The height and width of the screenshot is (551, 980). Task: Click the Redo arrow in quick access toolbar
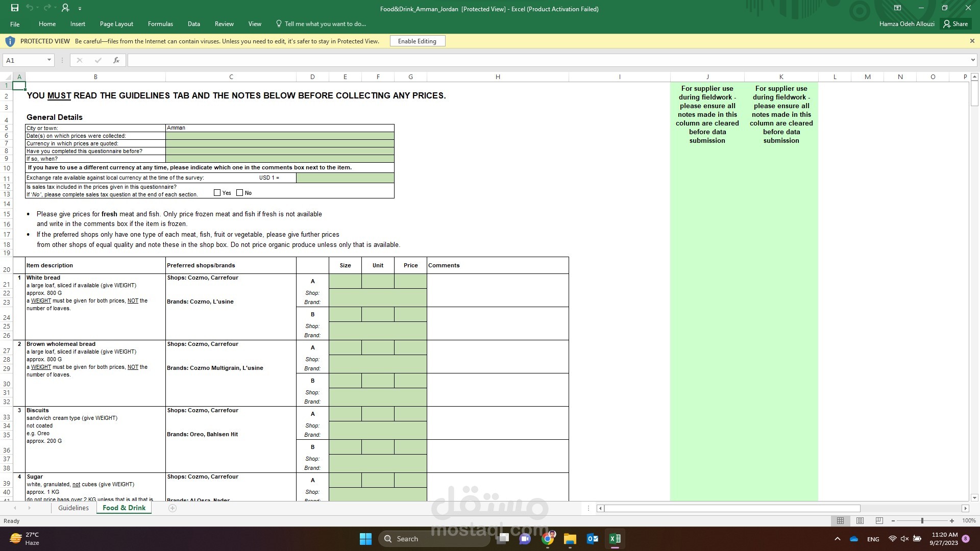click(x=47, y=8)
